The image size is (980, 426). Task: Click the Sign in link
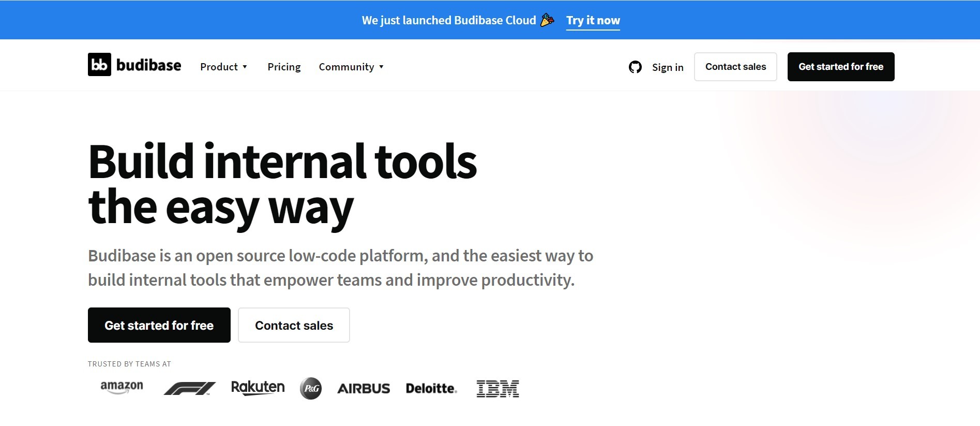(x=668, y=67)
